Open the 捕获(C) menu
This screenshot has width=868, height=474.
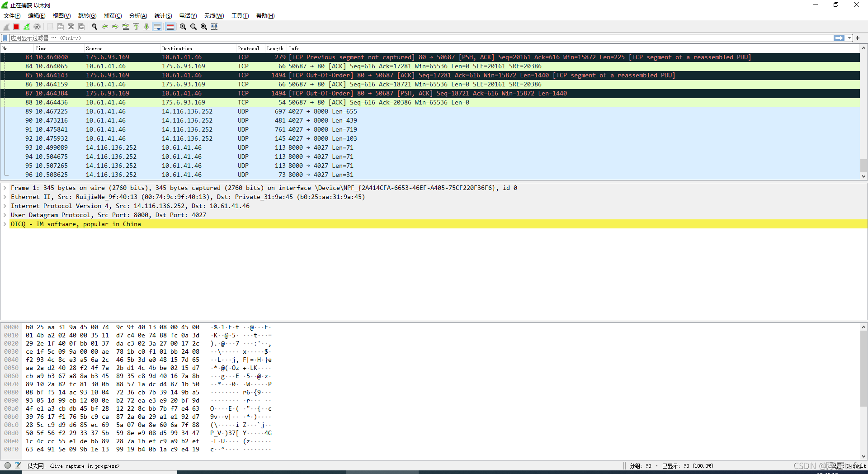point(113,16)
